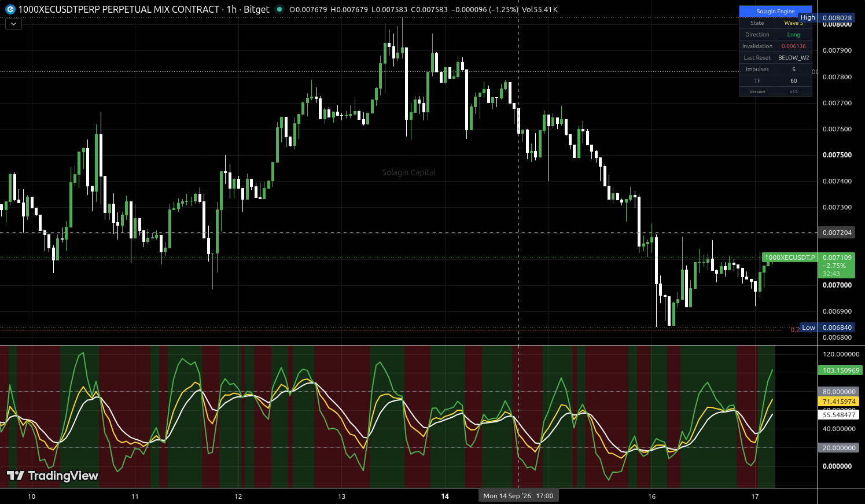Click the 80.000000 overbought level label
The width and height of the screenshot is (865, 504).
click(839, 392)
